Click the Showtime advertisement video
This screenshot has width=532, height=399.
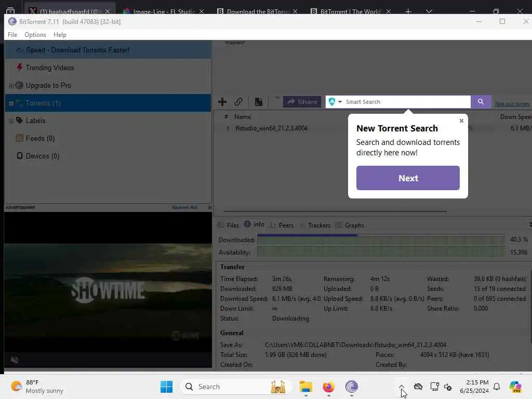[x=108, y=290]
